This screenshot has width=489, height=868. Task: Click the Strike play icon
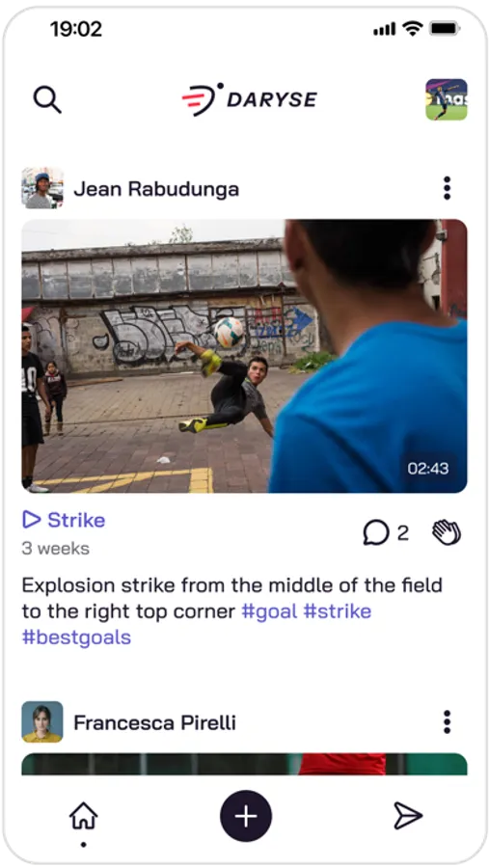pyautogui.click(x=32, y=519)
